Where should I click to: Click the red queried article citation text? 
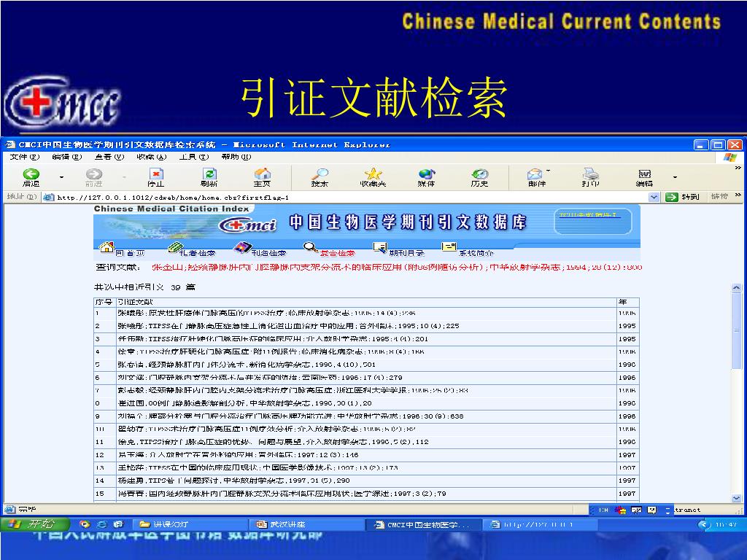coord(397,267)
